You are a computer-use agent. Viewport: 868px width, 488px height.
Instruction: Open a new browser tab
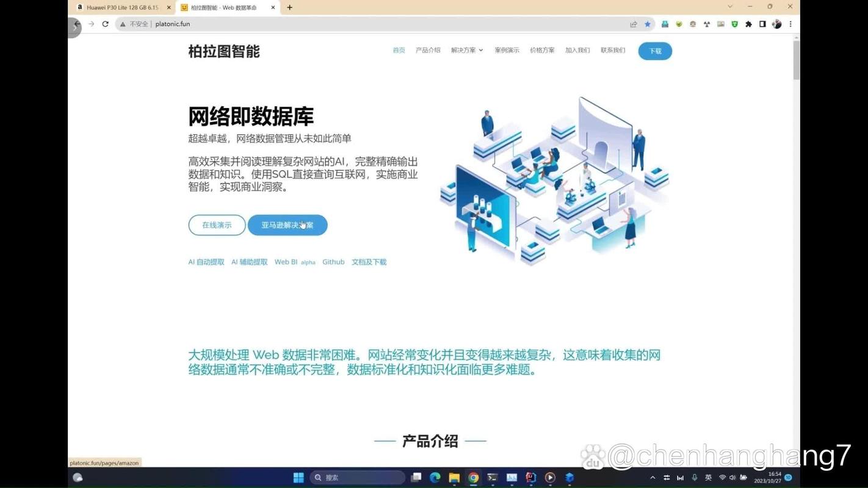coord(289,7)
